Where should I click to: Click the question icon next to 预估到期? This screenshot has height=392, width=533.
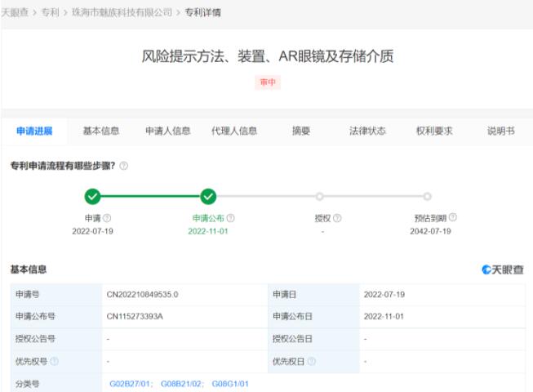(453, 217)
